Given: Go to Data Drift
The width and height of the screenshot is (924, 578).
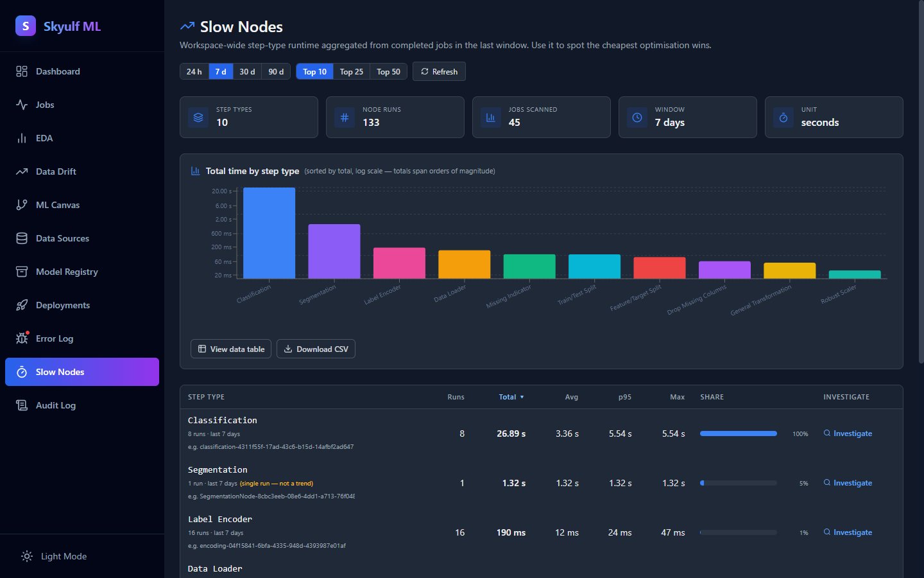Looking at the screenshot, I should point(82,171).
